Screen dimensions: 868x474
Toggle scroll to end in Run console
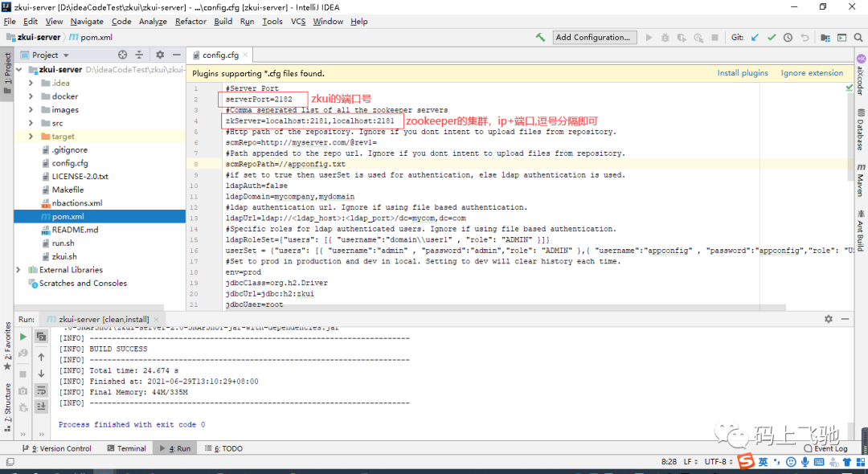[41, 407]
